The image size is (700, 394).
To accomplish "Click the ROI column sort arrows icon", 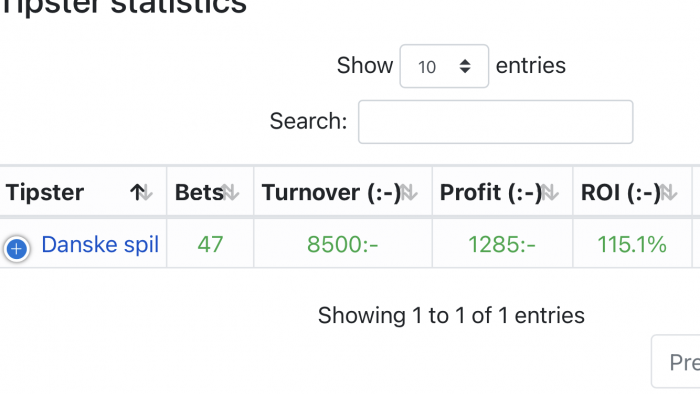I will [x=668, y=193].
